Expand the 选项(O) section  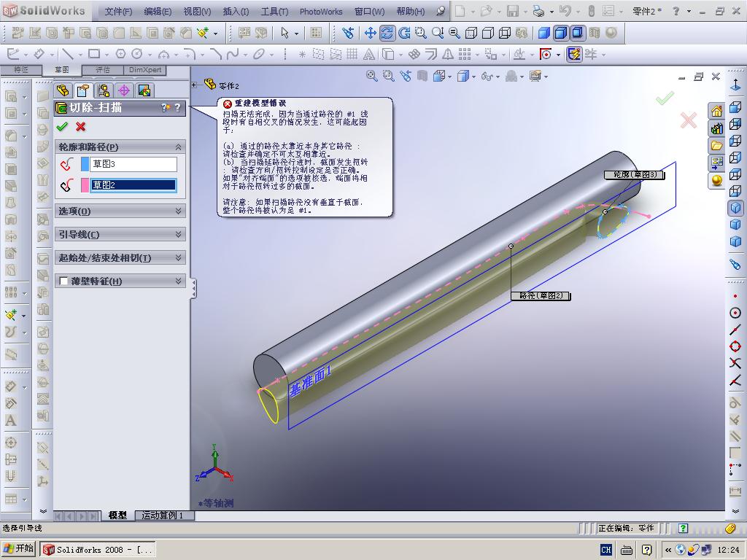click(179, 211)
